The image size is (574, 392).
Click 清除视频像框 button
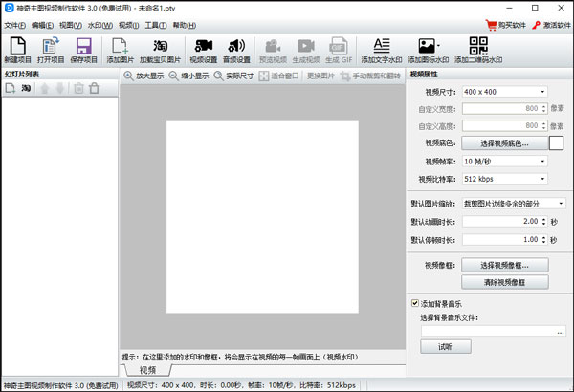tap(504, 282)
